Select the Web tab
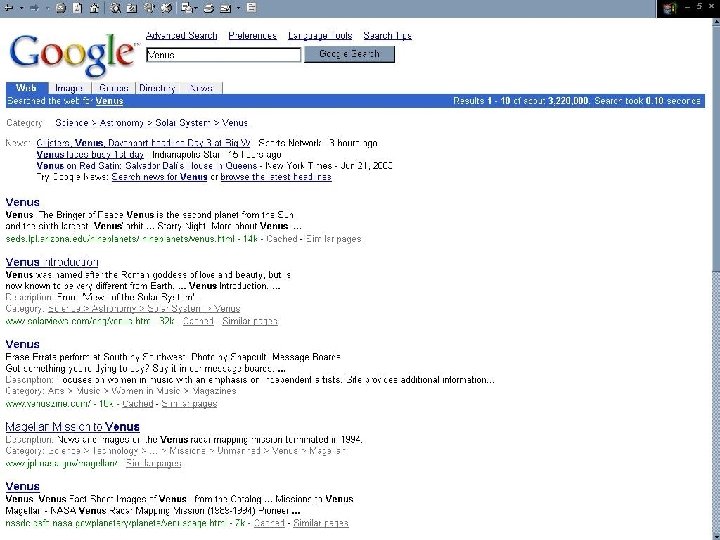 [x=27, y=88]
